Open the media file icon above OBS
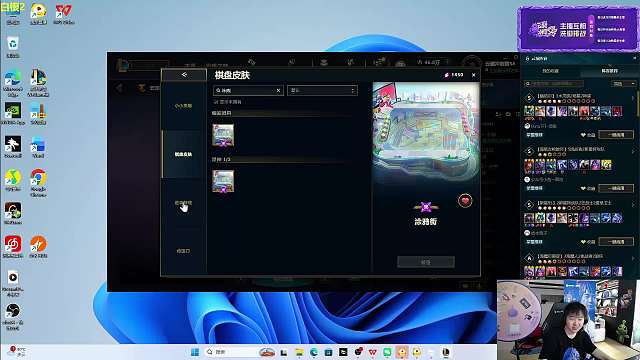Image resolution: width=640 pixels, height=360 pixels. click(13, 283)
